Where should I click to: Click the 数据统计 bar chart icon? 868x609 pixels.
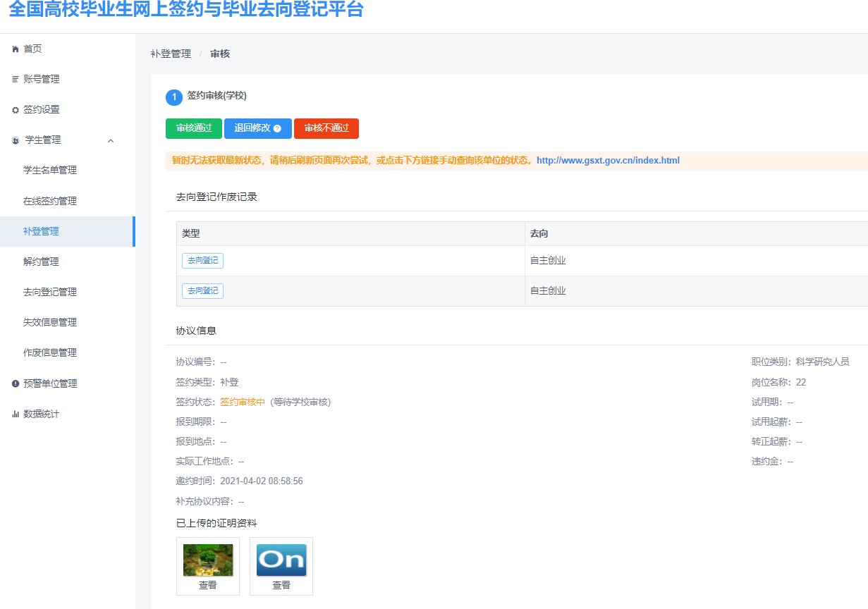coord(16,414)
